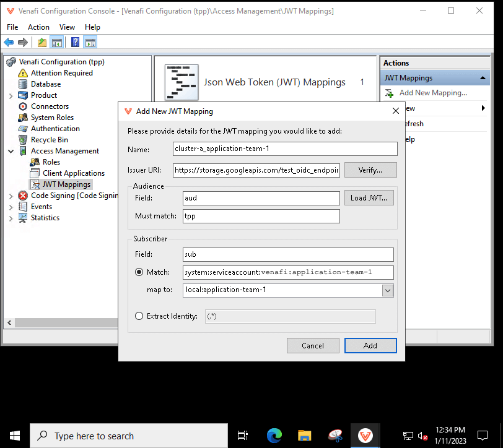
Task: Open the notification center icon
Action: click(482, 436)
